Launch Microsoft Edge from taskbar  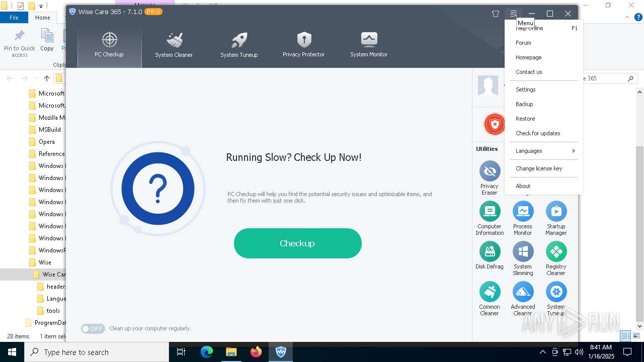[x=207, y=352]
